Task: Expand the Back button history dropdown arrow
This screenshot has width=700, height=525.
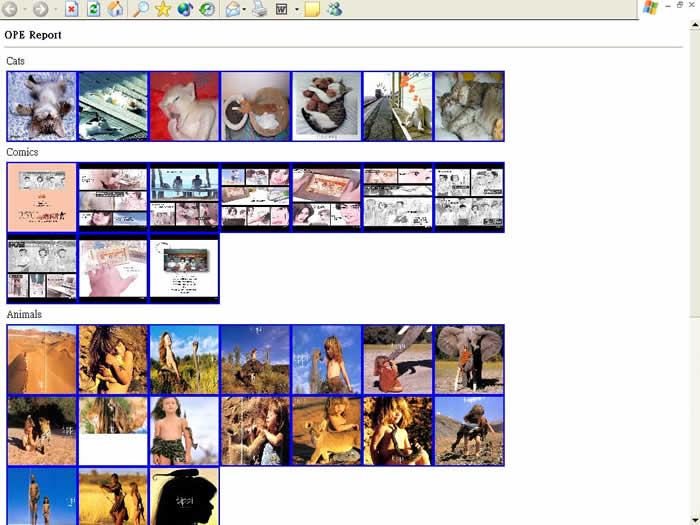Action: (24, 9)
